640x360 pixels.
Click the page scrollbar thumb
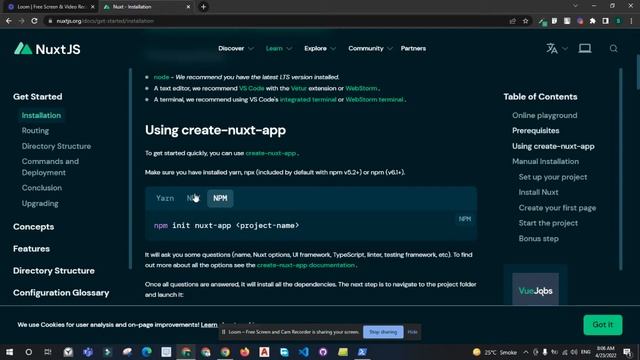pyautogui.click(x=638, y=71)
